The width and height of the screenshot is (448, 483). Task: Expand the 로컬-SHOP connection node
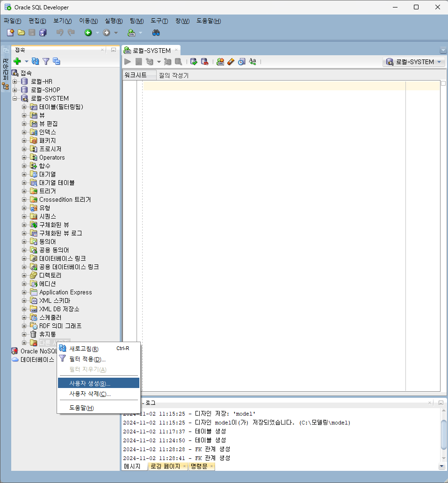click(x=15, y=90)
